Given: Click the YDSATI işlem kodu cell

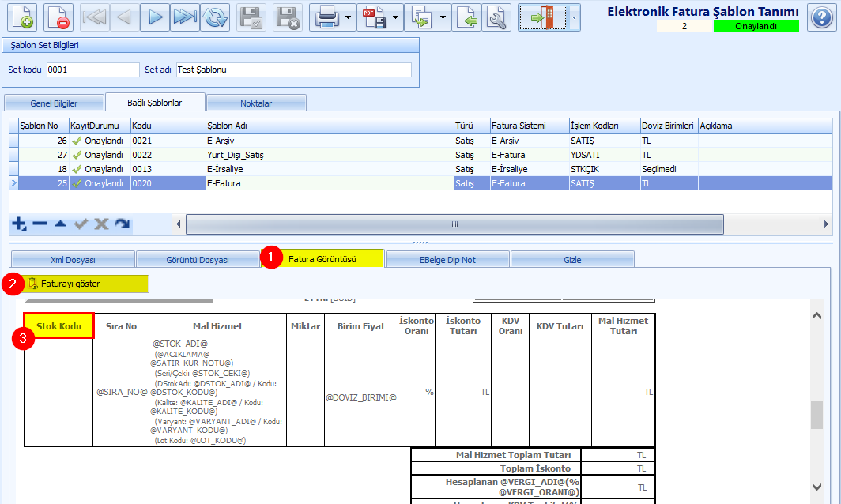Looking at the screenshot, I should [605, 155].
